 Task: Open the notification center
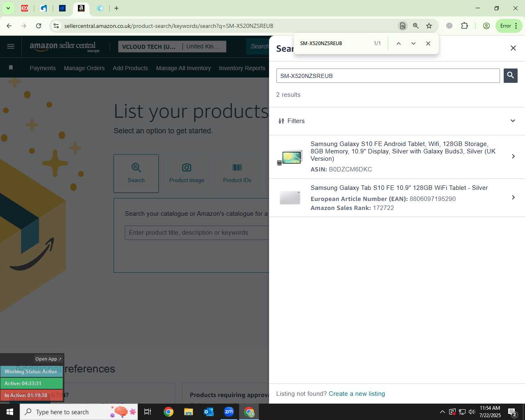[512, 412]
